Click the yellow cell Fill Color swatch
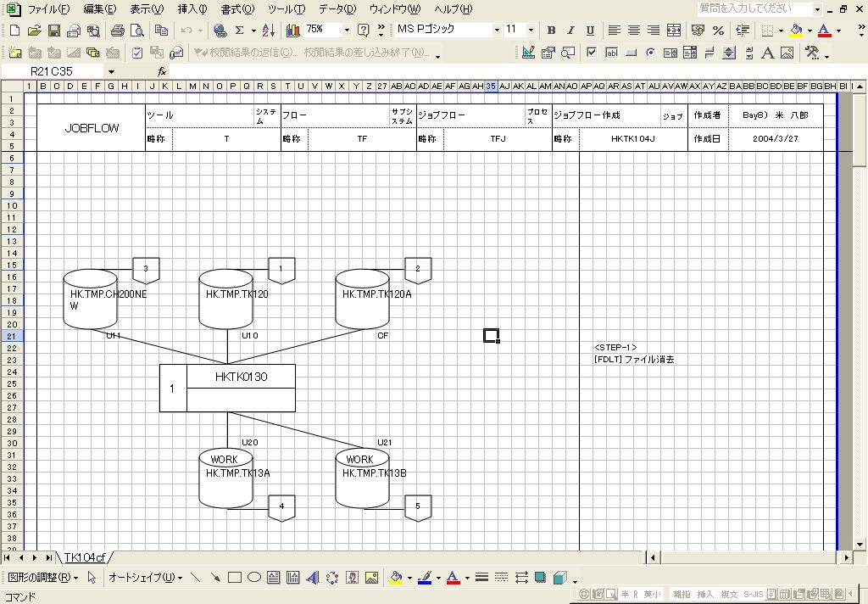This screenshot has width=868, height=604. coord(796,30)
